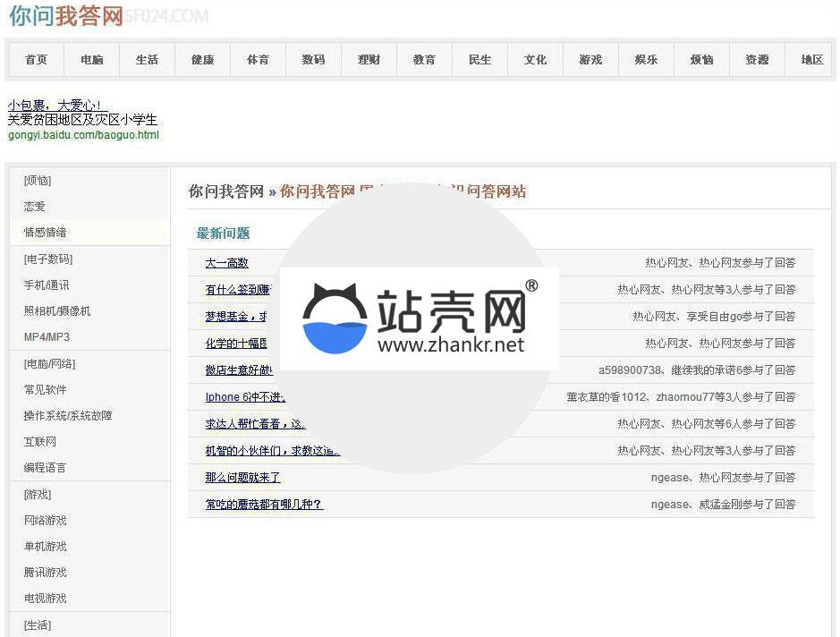Select 数码 in the navigation bar
Screen dimensions: 840x637
pyautogui.click(x=313, y=59)
